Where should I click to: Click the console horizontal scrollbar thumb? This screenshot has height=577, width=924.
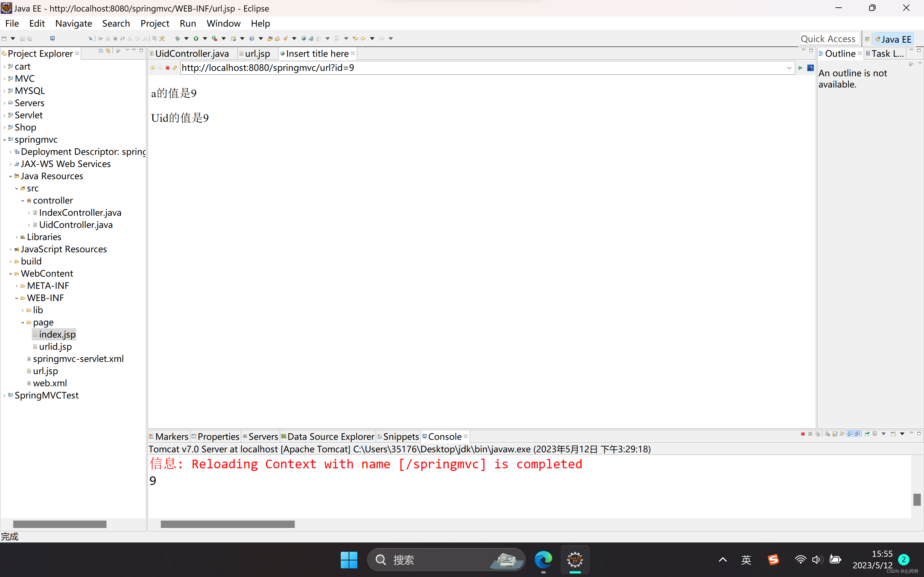[x=227, y=524]
